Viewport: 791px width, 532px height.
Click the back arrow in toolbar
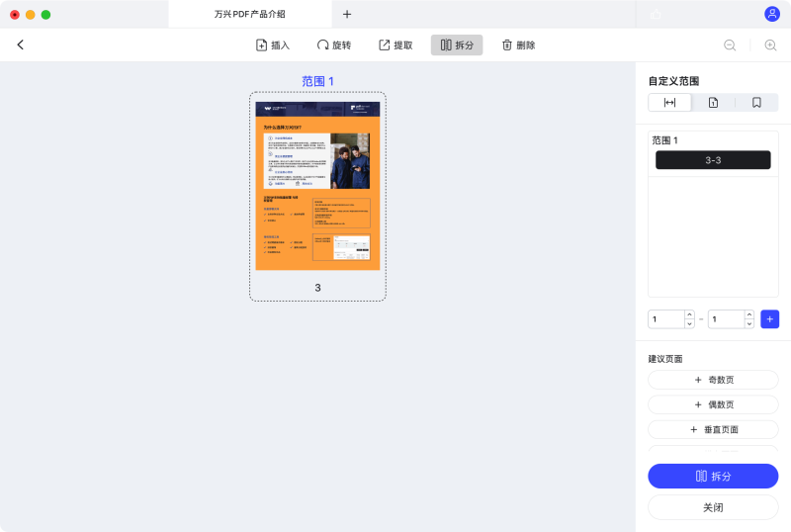(x=21, y=44)
